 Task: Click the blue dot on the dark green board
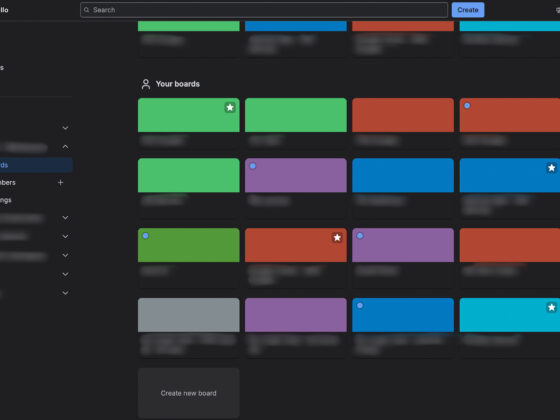click(146, 236)
